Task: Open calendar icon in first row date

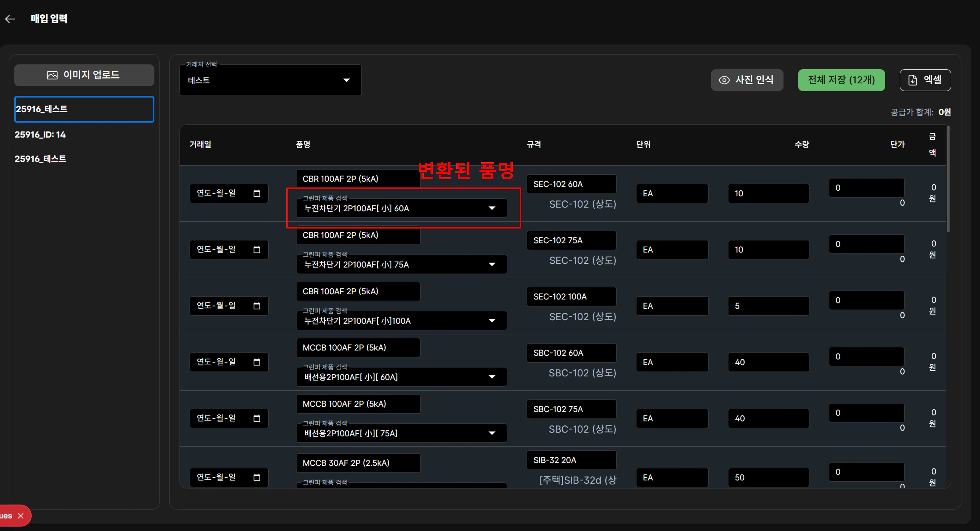Action: pos(257,194)
